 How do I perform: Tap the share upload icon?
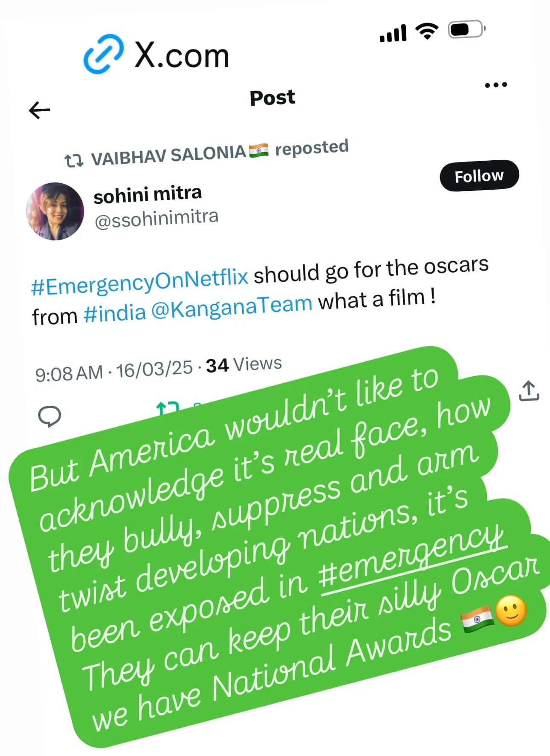[x=529, y=391]
